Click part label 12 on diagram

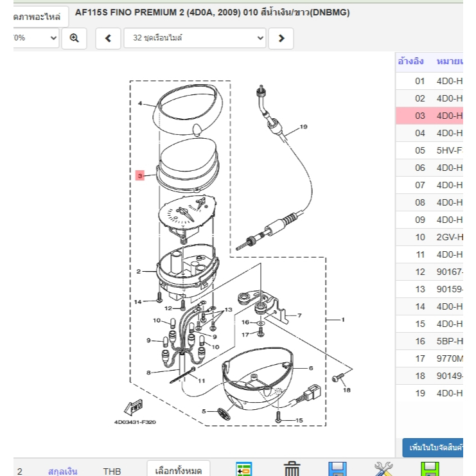tap(168, 308)
